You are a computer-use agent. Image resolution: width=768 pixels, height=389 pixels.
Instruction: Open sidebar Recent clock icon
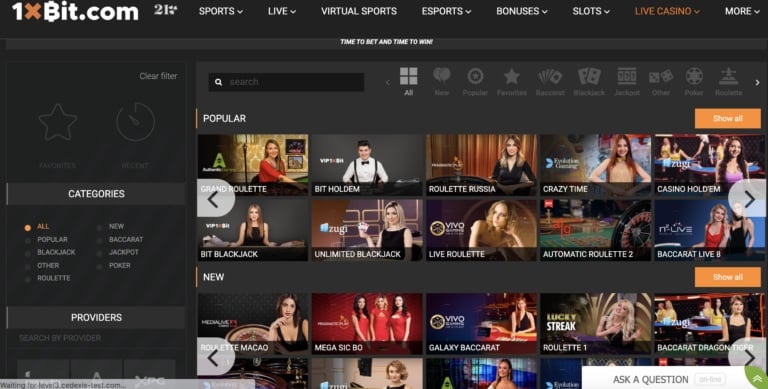135,122
